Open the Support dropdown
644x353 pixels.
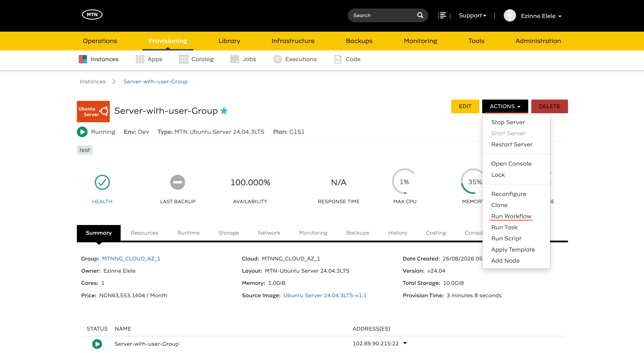coord(473,16)
